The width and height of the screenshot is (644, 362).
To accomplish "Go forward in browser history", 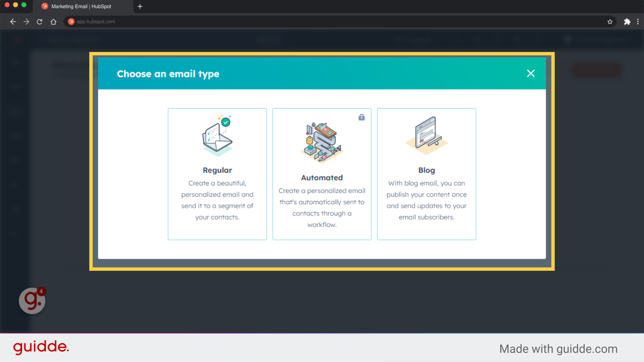I will click(26, 22).
